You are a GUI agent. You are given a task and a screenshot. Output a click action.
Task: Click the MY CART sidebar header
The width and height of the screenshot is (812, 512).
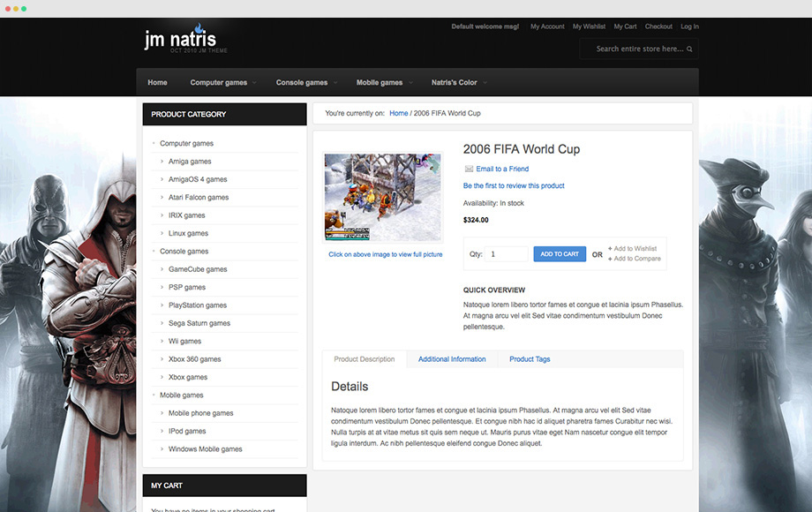(225, 486)
